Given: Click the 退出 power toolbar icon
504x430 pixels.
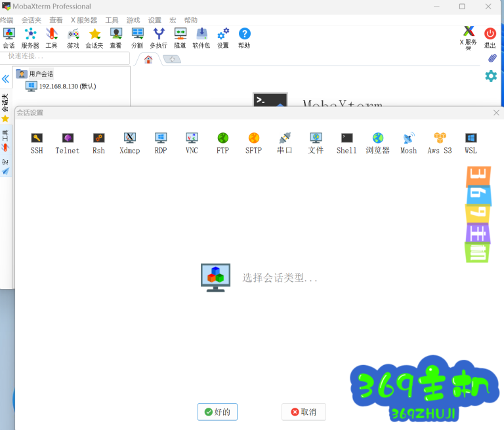Looking at the screenshot, I should point(490,38).
